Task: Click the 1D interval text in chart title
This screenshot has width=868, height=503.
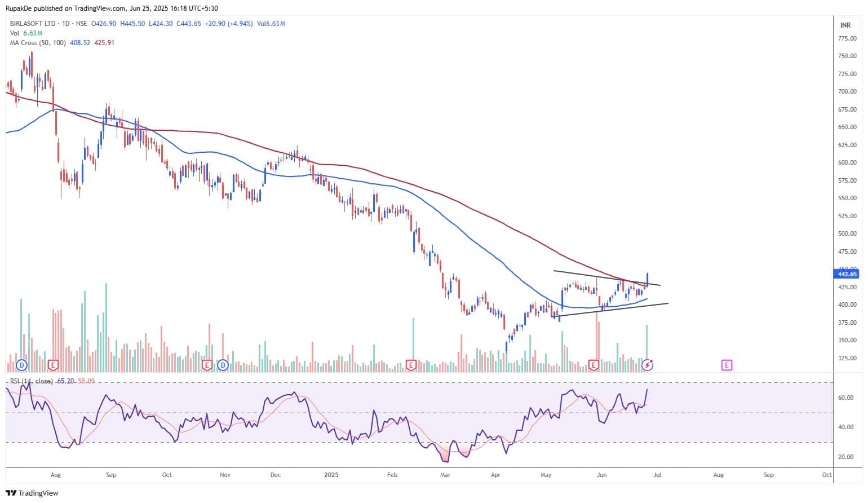Action: [x=67, y=24]
